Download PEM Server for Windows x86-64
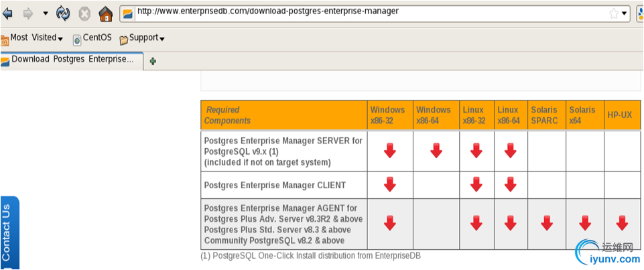 [x=436, y=151]
